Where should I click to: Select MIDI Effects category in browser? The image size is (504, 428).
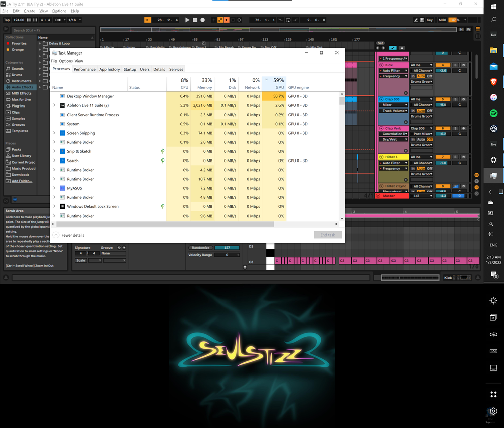pos(21,93)
